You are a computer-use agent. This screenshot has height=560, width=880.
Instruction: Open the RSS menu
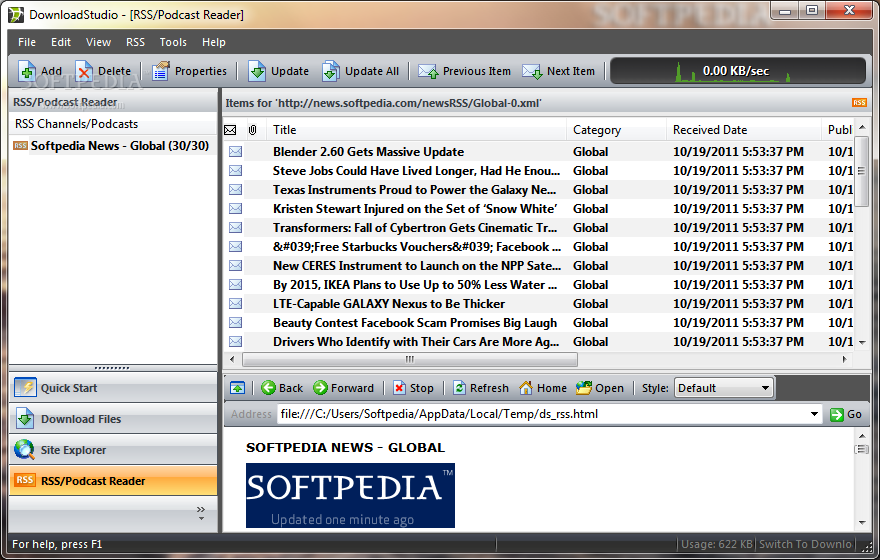(x=135, y=42)
